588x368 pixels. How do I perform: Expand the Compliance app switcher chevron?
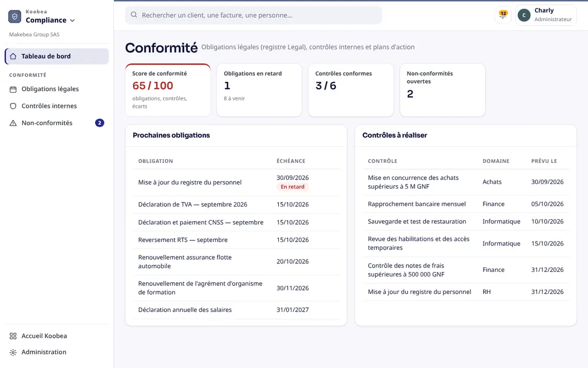point(72,21)
